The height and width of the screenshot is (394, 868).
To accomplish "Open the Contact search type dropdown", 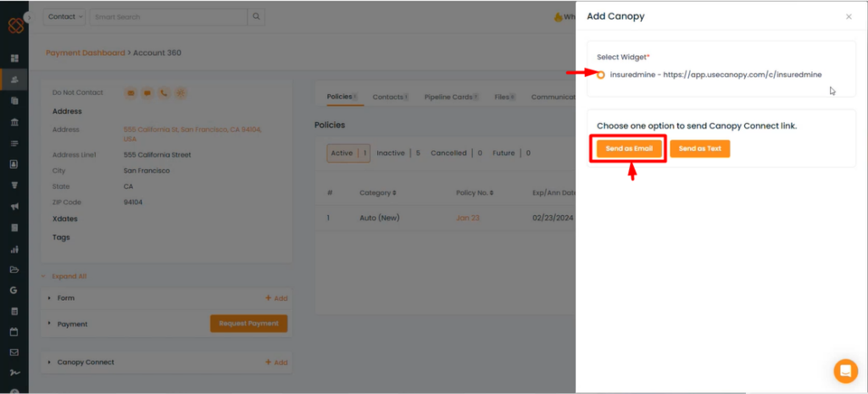I will click(x=64, y=17).
